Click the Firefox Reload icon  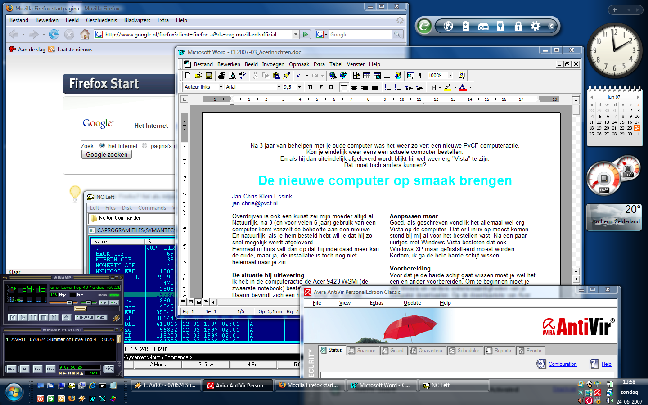click(54, 34)
